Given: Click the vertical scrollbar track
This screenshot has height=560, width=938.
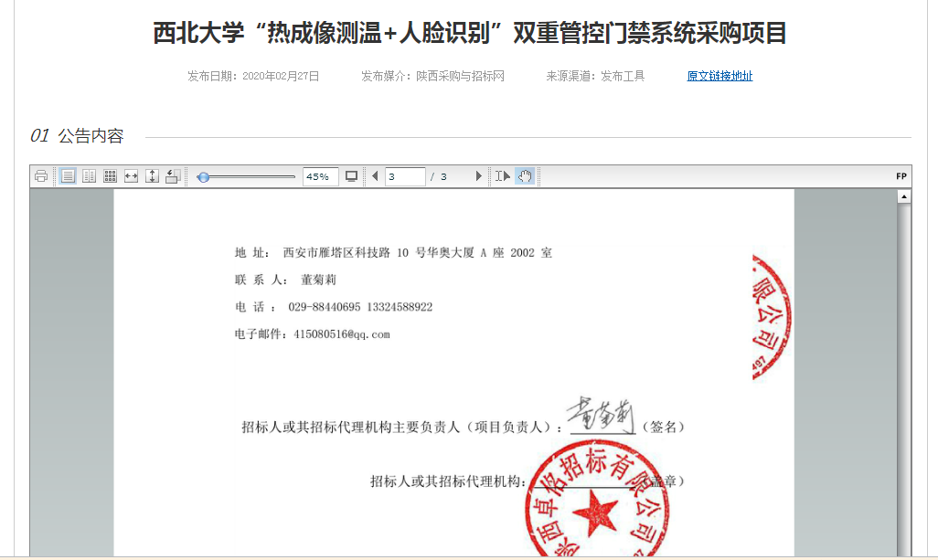Looking at the screenshot, I should click(904, 379).
